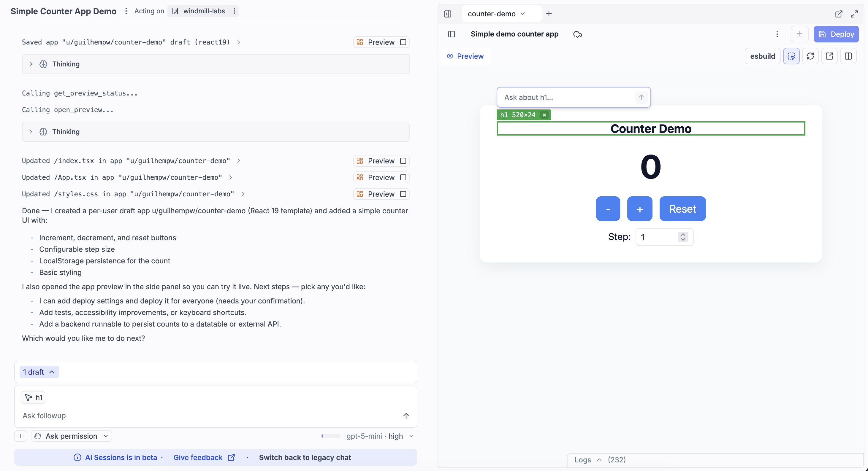
Task: Click AI Sessions is in beta info icon
Action: coord(77,457)
